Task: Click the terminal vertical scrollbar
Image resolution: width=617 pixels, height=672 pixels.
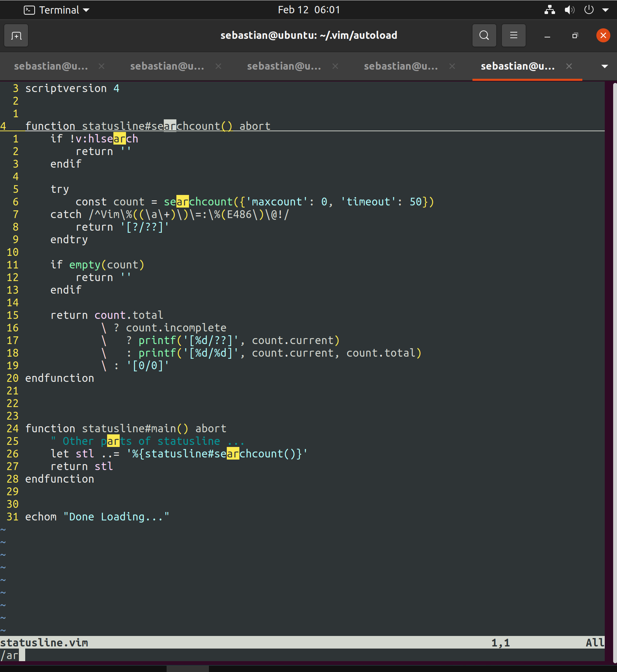Action: [x=614, y=372]
